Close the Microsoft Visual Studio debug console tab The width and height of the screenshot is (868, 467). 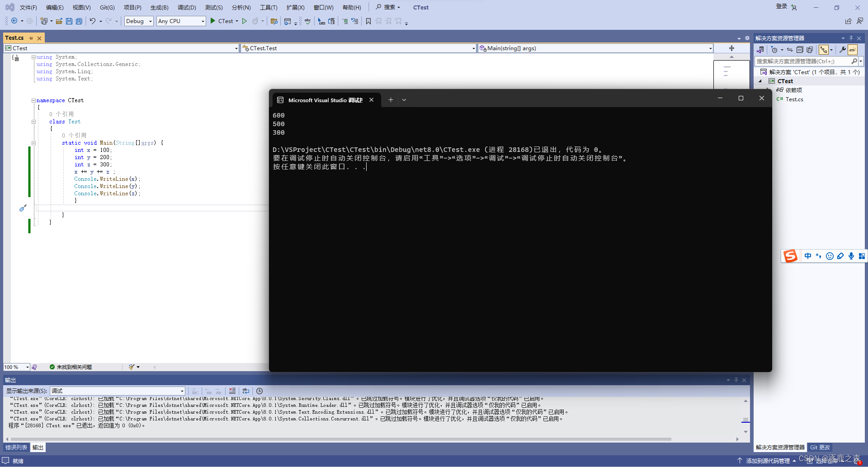click(x=372, y=100)
